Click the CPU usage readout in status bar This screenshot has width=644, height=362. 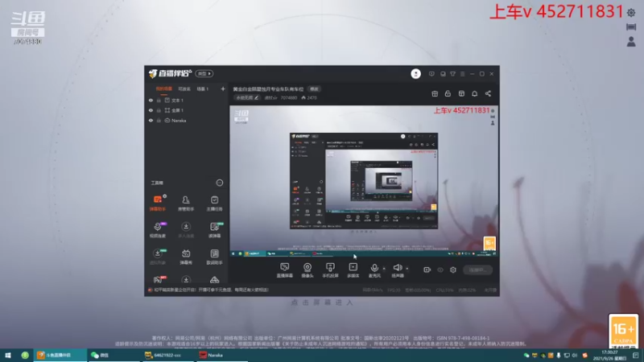(446, 290)
